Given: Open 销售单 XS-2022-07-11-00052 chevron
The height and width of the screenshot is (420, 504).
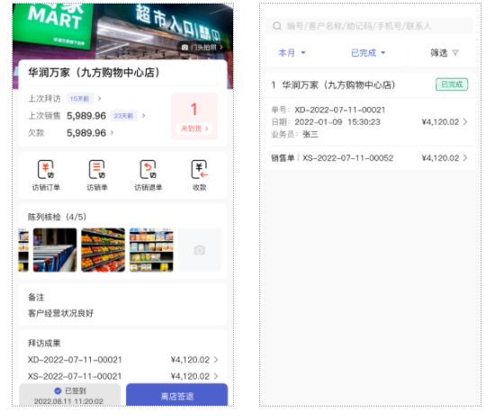Looking at the screenshot, I should (465, 158).
